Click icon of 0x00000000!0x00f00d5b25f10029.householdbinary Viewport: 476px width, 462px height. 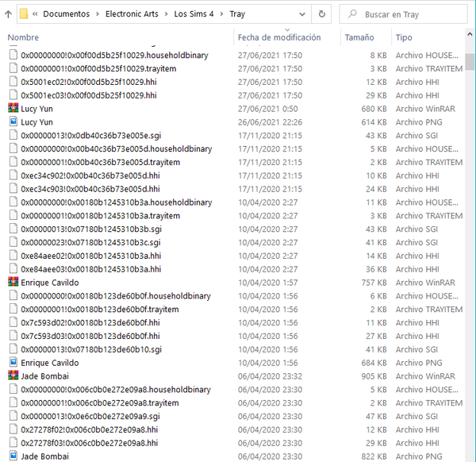13,55
